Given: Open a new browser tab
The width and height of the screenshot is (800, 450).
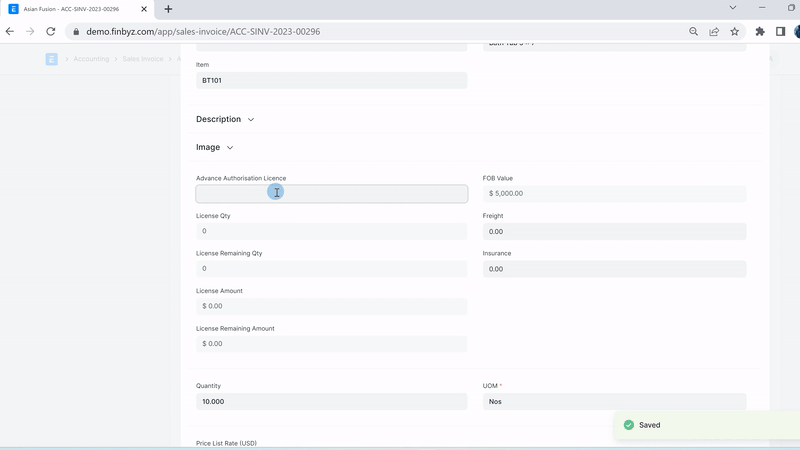Looking at the screenshot, I should tap(168, 9).
